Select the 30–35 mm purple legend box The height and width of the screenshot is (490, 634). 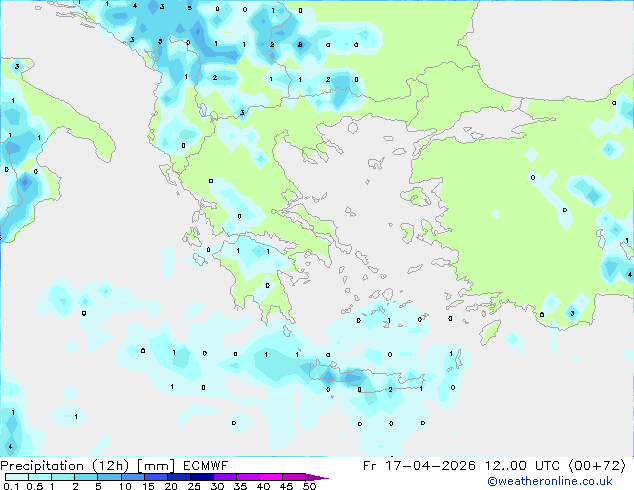[225, 477]
